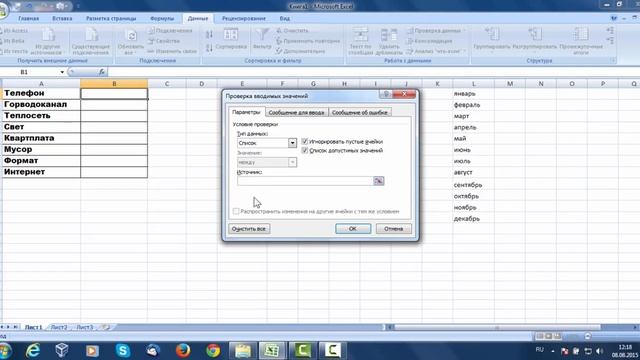Screen dimensions: 640x360
Task: Open Существующие подключения
Action: point(91,41)
